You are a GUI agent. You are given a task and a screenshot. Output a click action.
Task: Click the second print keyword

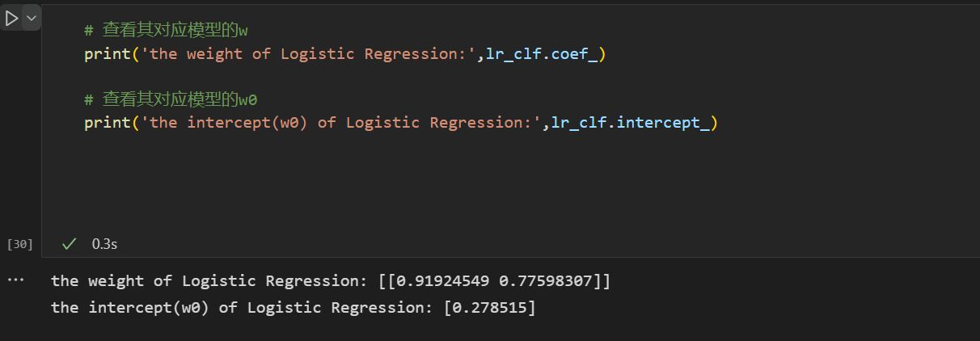tap(103, 123)
